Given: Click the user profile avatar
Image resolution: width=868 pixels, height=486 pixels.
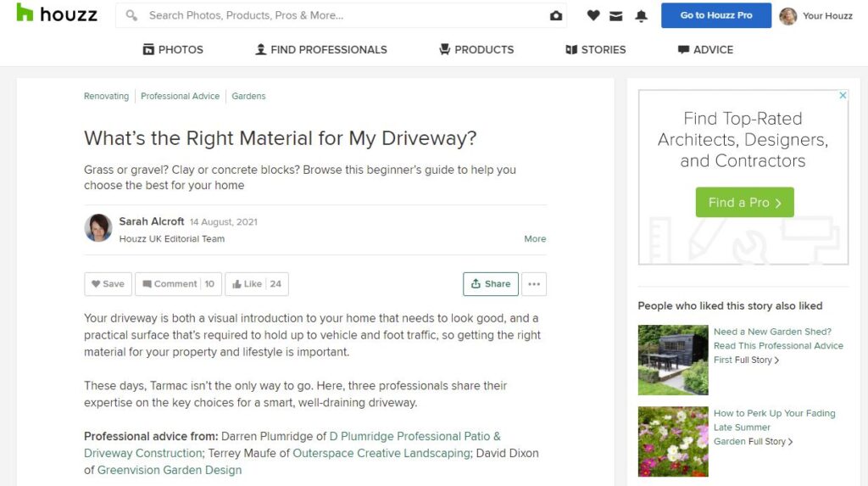Looking at the screenshot, I should [787, 16].
